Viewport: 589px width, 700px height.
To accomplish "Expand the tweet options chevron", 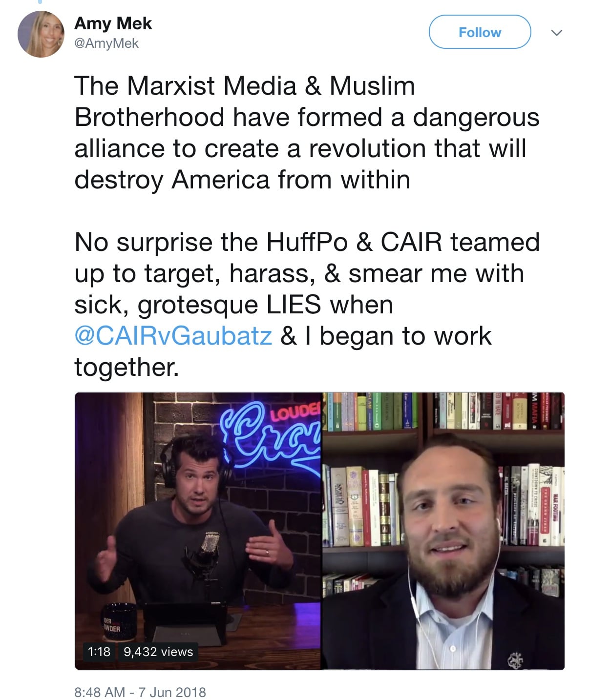I will 556,33.
